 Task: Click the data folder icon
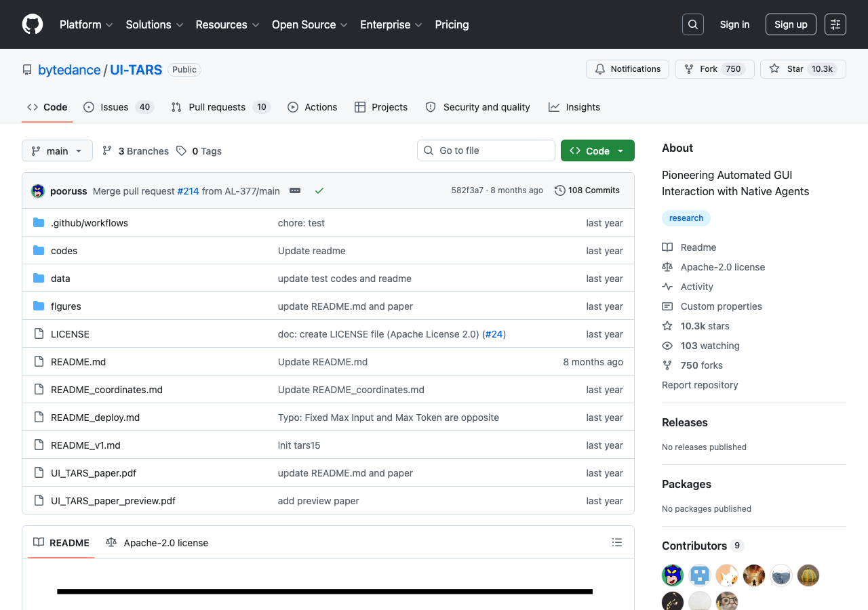pos(39,279)
